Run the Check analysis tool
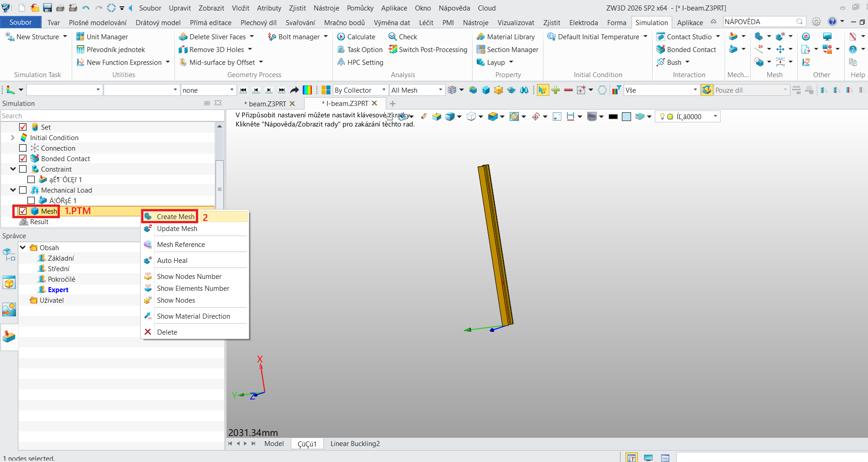Viewport: 868px width, 462px height. click(x=403, y=37)
